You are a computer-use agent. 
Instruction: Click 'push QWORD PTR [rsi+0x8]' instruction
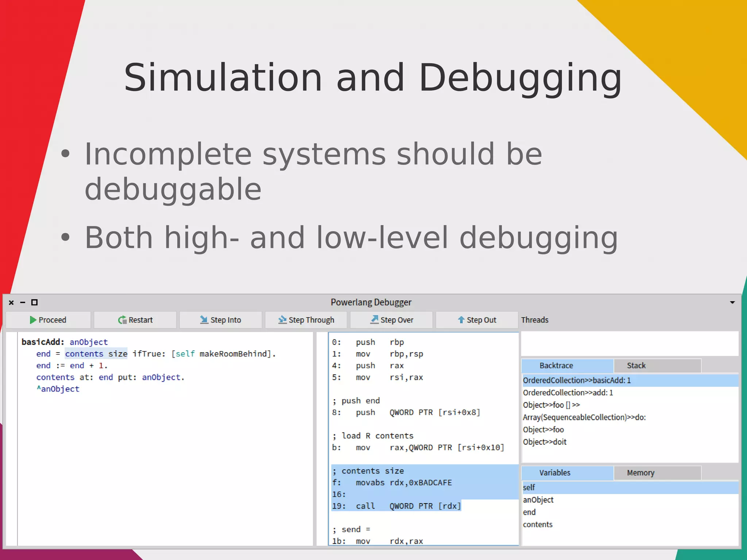coord(418,412)
